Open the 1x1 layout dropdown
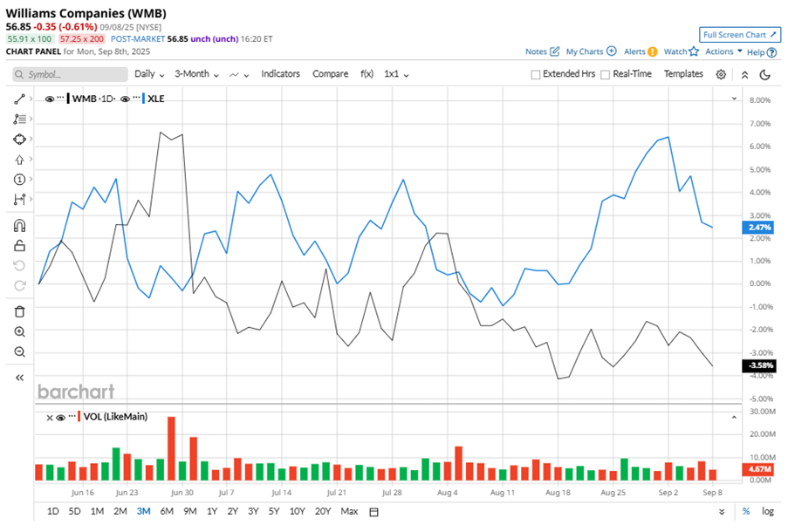788x532 pixels. point(396,74)
